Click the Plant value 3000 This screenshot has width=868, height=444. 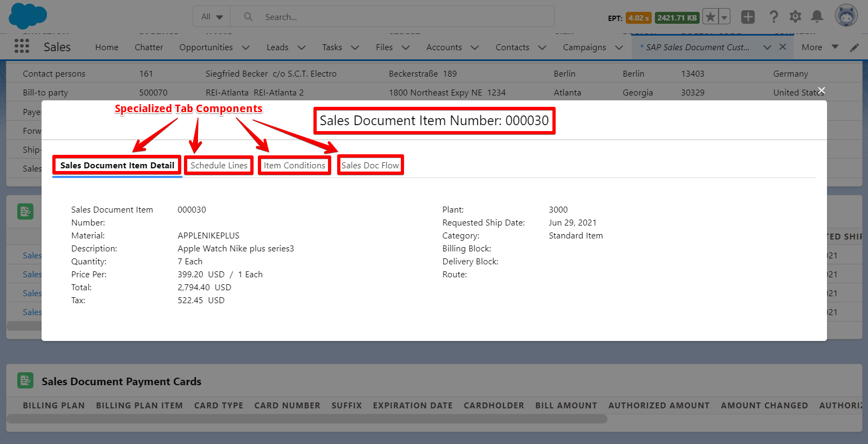pyautogui.click(x=558, y=209)
